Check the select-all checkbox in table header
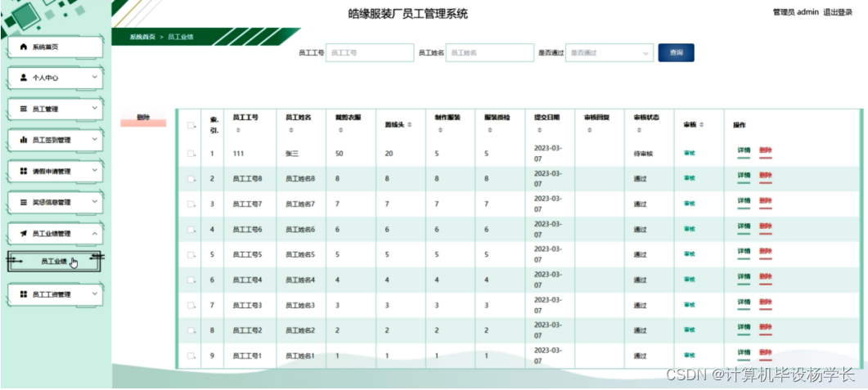This screenshot has width=868, height=390. 191,126
